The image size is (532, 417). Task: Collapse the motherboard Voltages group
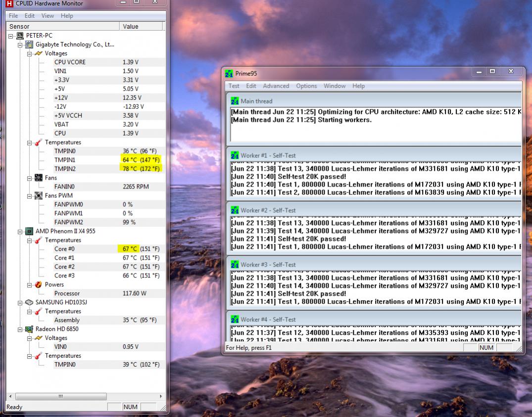[30, 54]
